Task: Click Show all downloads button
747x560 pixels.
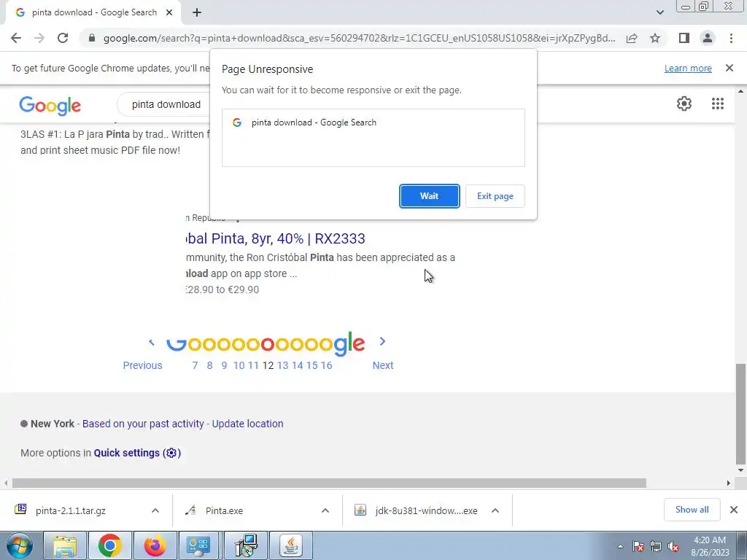Action: pos(692,510)
